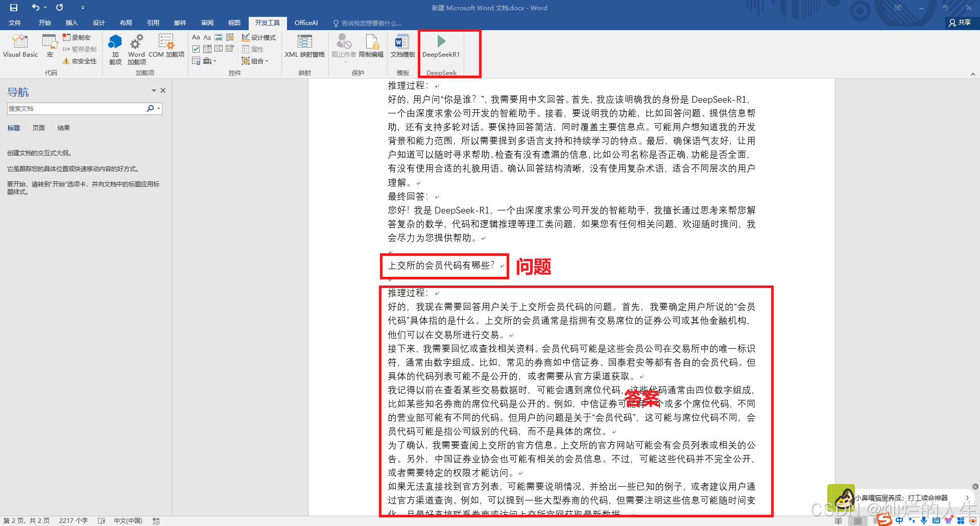The image size is (980, 526).
Task: Click the word count 2217 个字
Action: (74, 521)
